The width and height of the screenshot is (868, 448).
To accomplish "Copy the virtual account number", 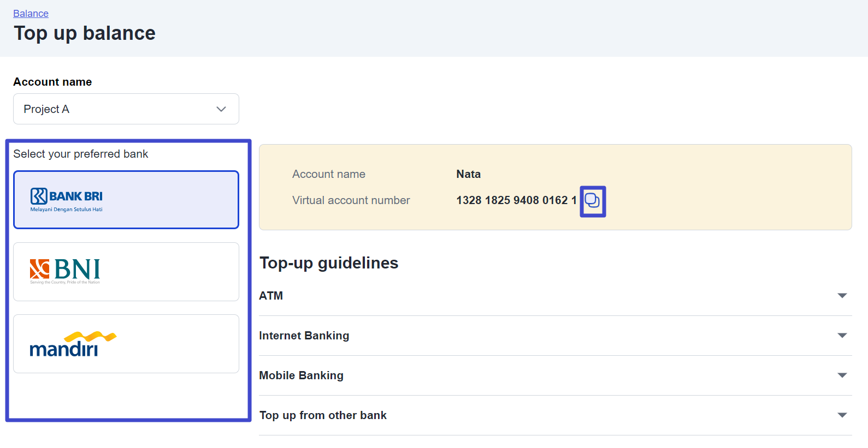I will pos(592,201).
